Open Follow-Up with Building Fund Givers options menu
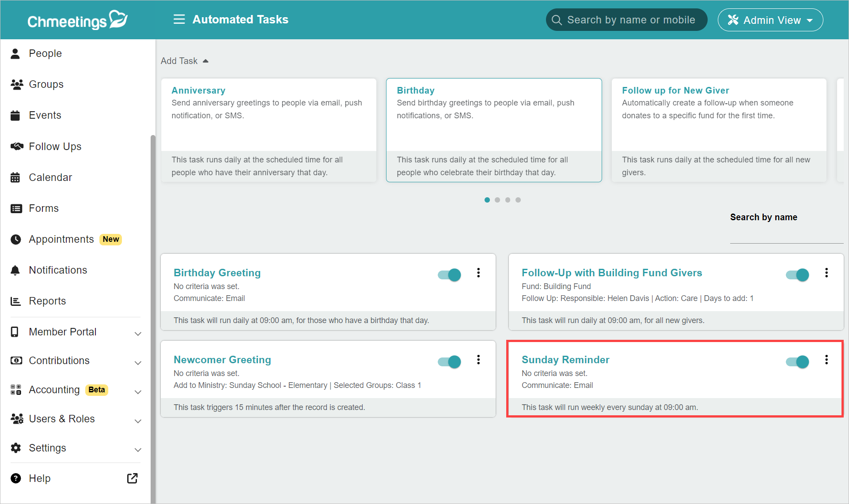The height and width of the screenshot is (504, 849). pos(826,273)
